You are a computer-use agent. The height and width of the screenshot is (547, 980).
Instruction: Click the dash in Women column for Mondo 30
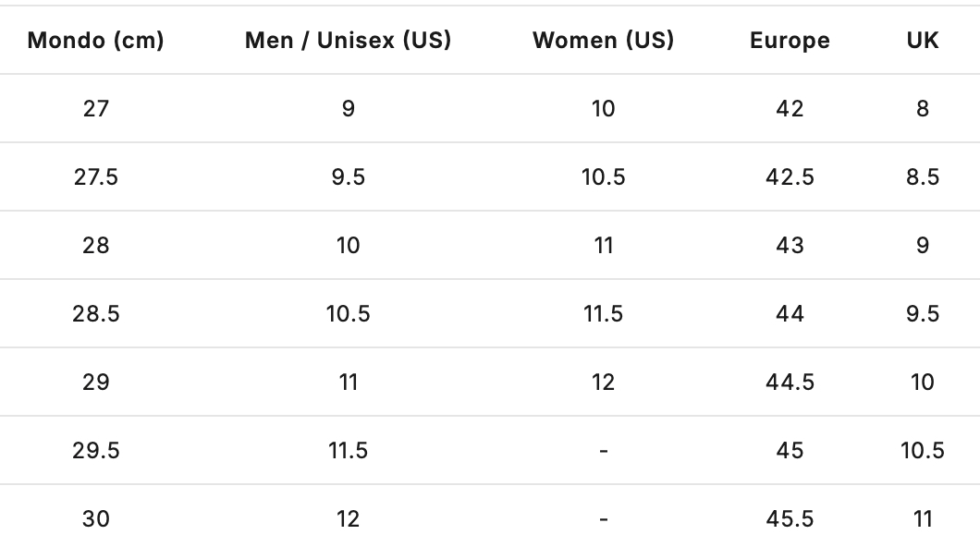(x=603, y=519)
